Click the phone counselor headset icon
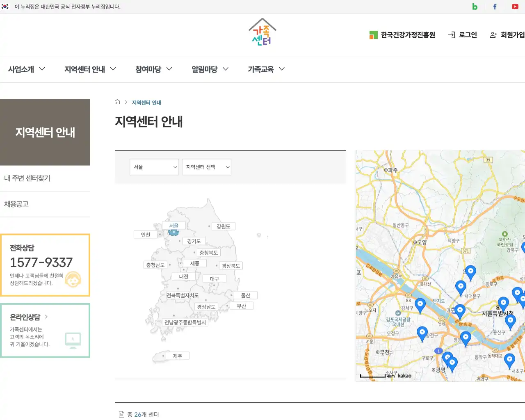The height and width of the screenshot is (420, 525). point(73,279)
